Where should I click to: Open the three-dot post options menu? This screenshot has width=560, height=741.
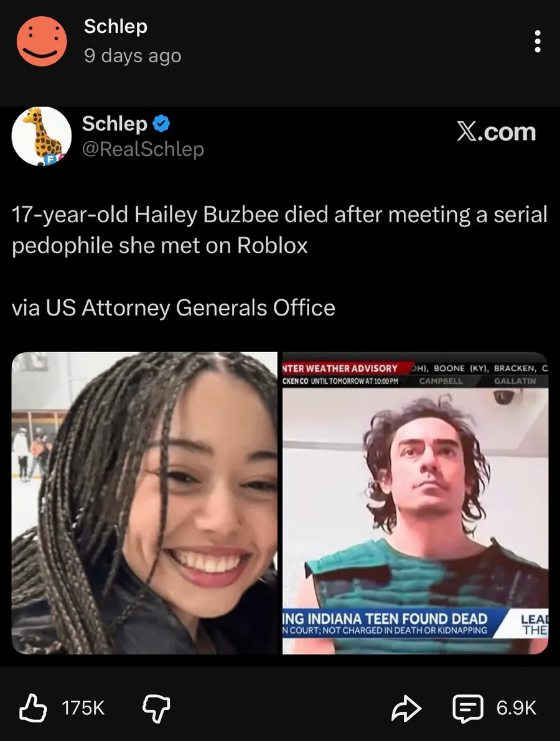pyautogui.click(x=538, y=42)
